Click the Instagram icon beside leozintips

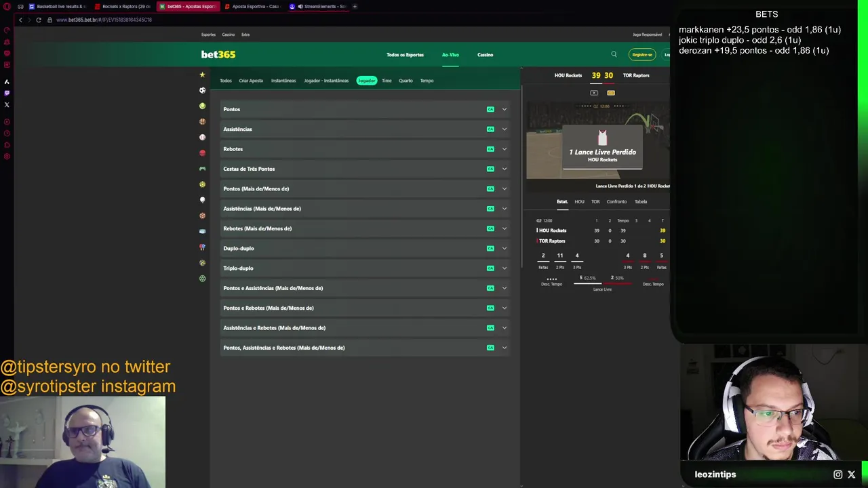point(838,474)
